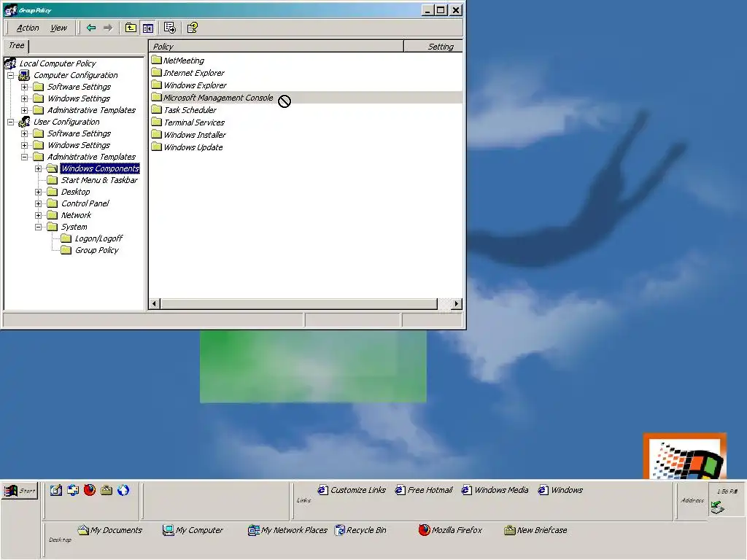Open the Customize Links shortcut
Viewport: 747px width, 560px height.
tap(352, 490)
